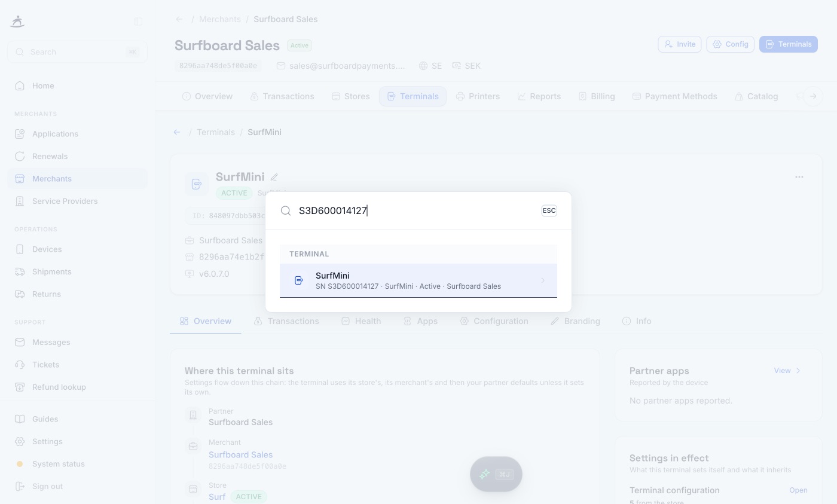Click the Settings gear icon in sidebar
The image size is (837, 504).
pyautogui.click(x=20, y=442)
